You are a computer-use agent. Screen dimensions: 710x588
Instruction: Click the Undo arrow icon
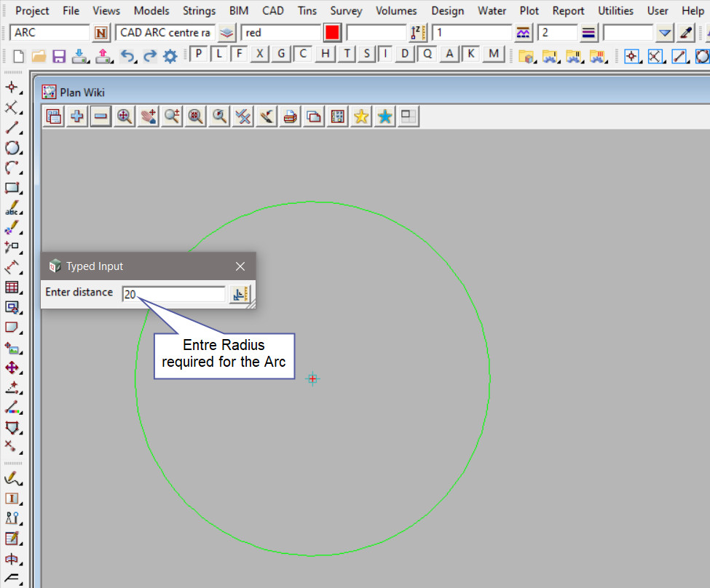[127, 56]
